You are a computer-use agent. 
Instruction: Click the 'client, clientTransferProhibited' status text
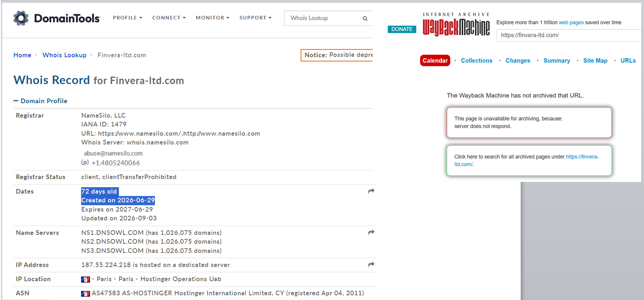(129, 177)
